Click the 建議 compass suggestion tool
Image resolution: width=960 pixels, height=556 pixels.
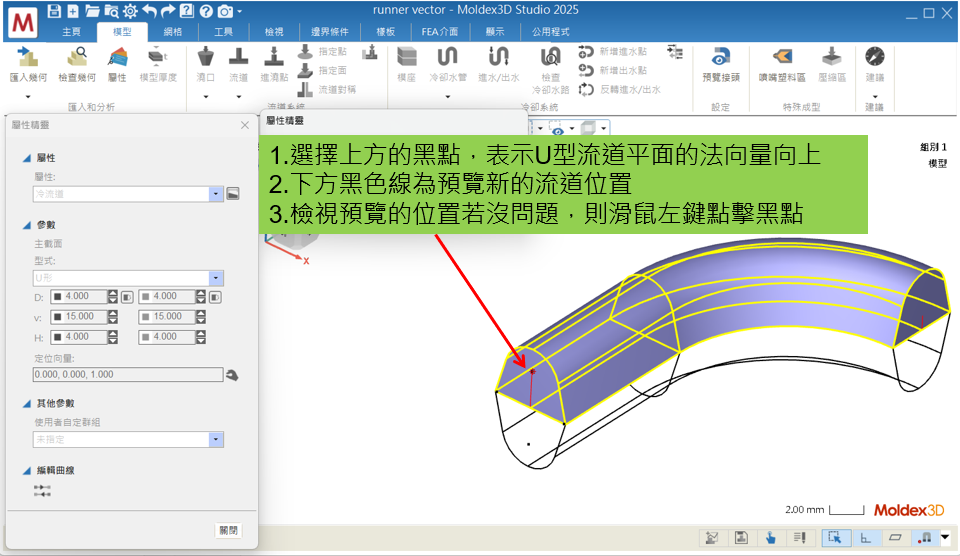[x=875, y=64]
